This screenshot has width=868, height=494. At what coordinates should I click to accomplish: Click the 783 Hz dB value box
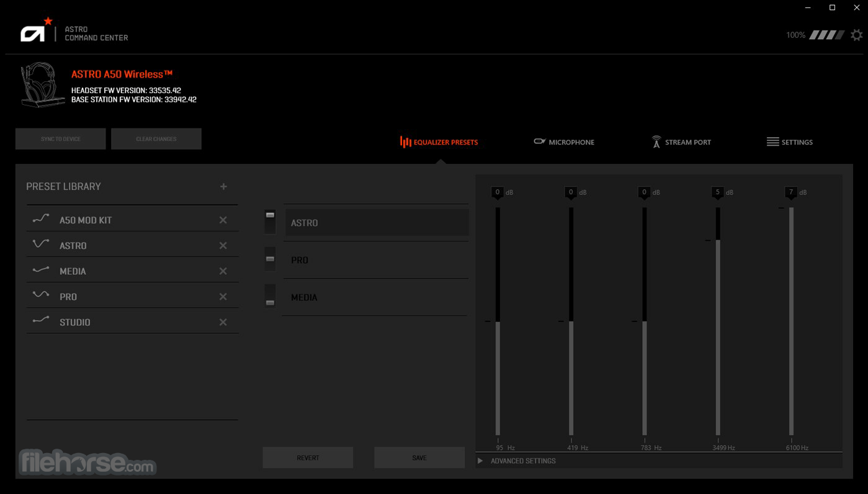644,192
